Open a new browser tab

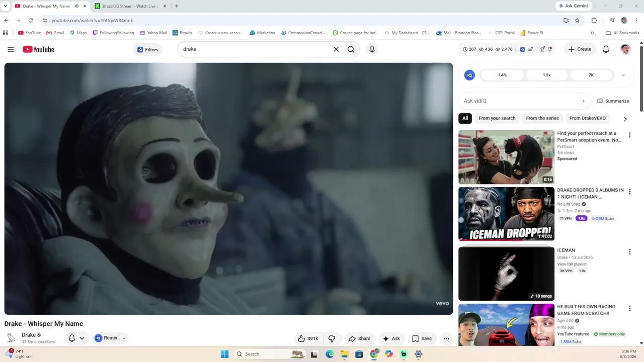coord(177,6)
